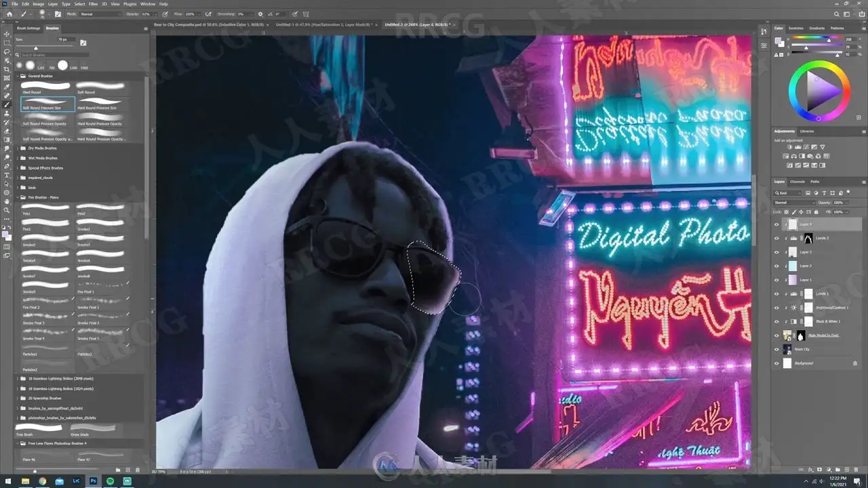Select the Zoom tool
This screenshot has width=868, height=488.
7,210
